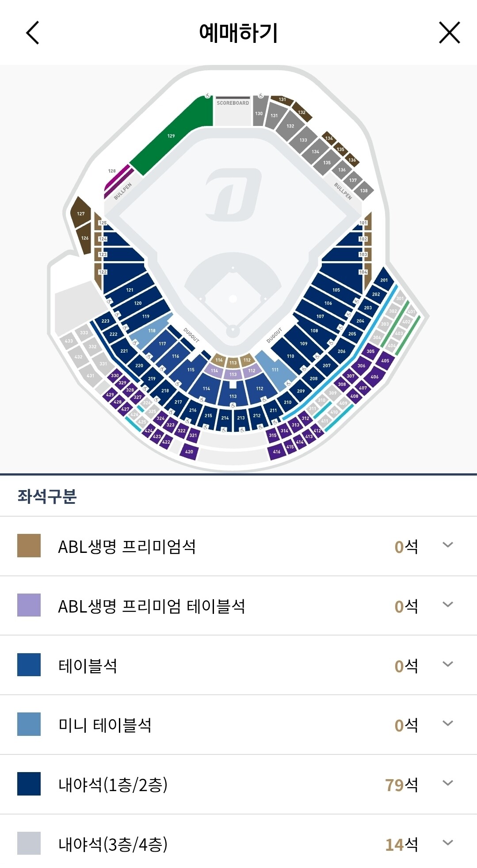Select green outfield section 129
Screen dimensions: 477x868
coord(171,136)
